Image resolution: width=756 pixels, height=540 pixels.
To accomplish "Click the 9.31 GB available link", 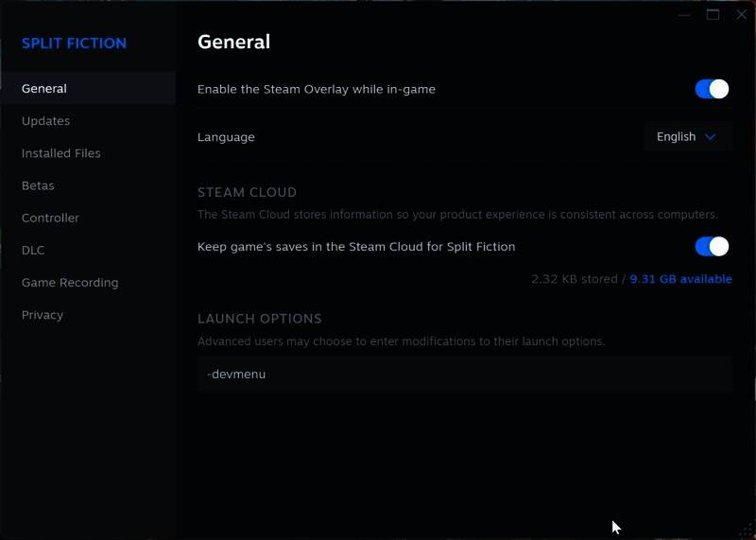I will click(680, 279).
